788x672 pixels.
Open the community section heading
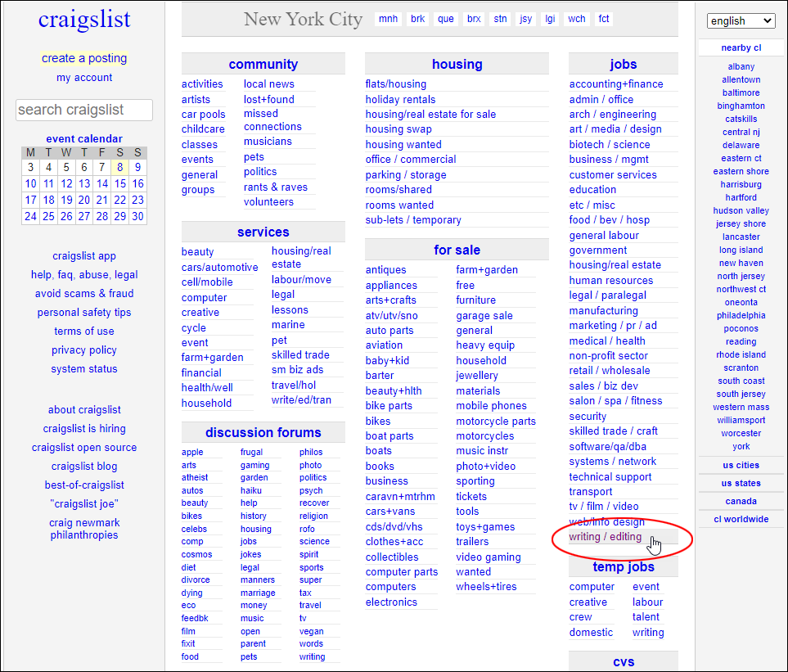pyautogui.click(x=263, y=65)
